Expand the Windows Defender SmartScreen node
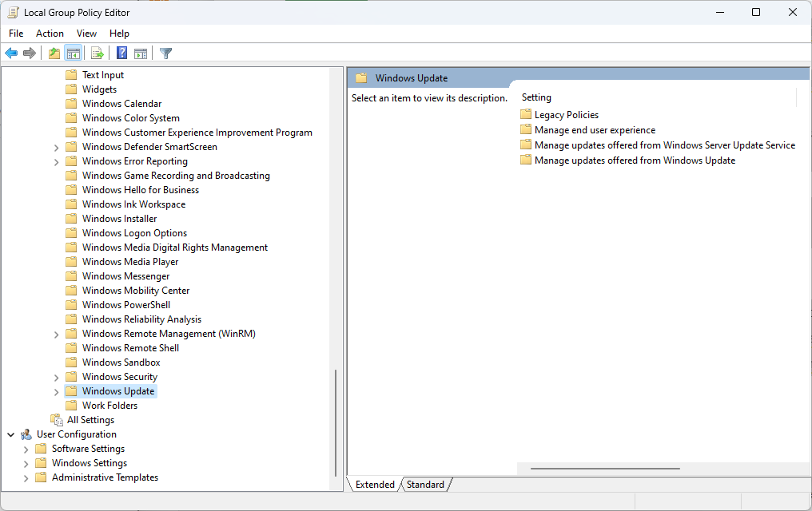The height and width of the screenshot is (511, 812). click(57, 148)
